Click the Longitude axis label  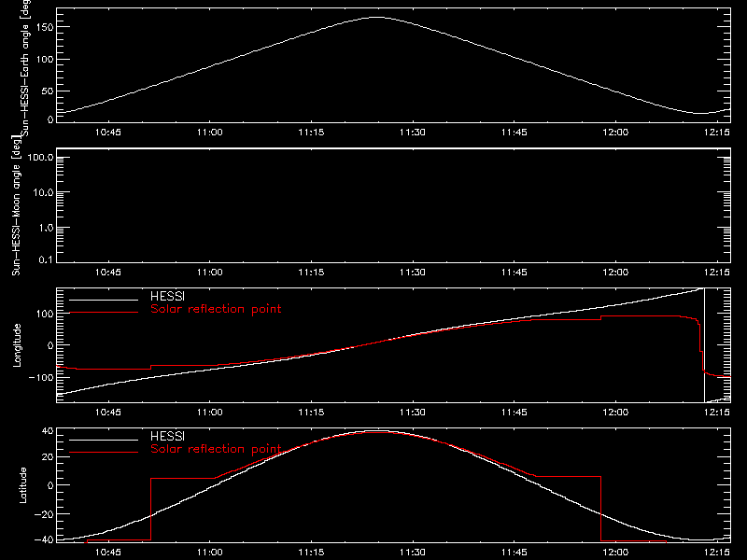pos(17,345)
